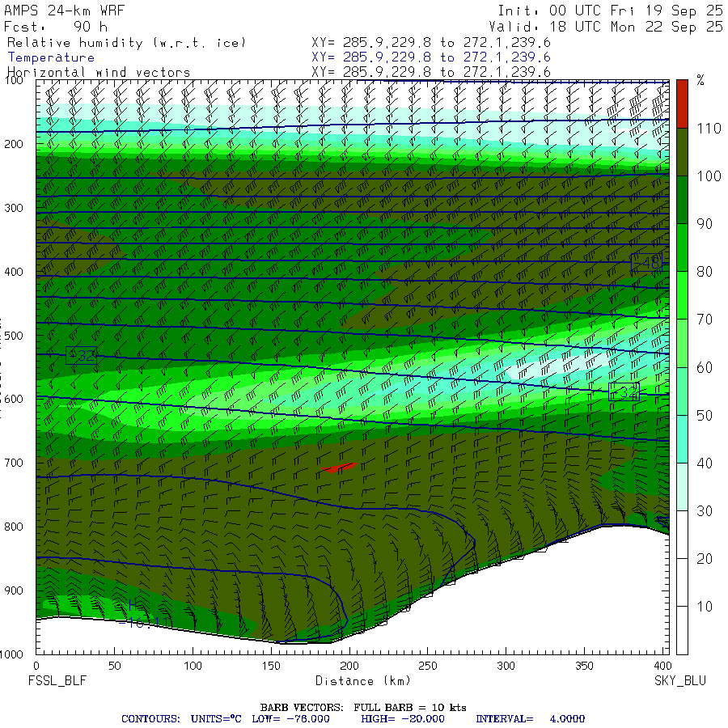Click the white swatch between 20 and 30

(x=682, y=535)
